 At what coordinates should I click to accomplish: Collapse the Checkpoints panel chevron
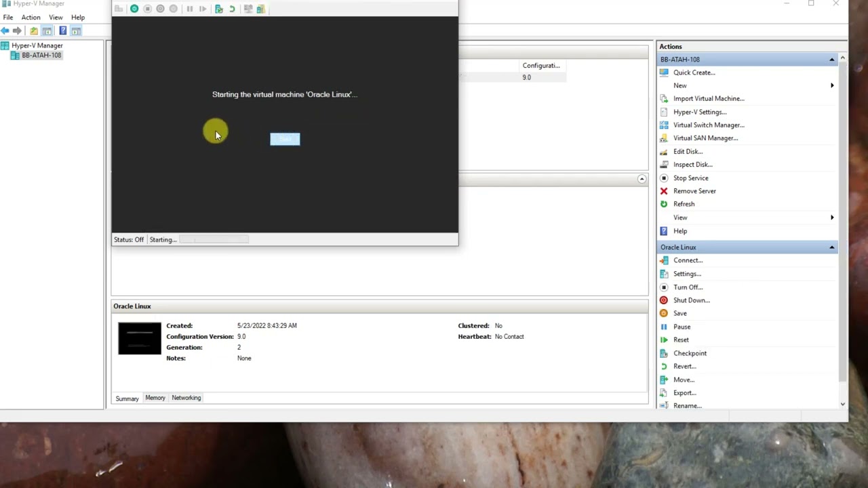pos(642,179)
